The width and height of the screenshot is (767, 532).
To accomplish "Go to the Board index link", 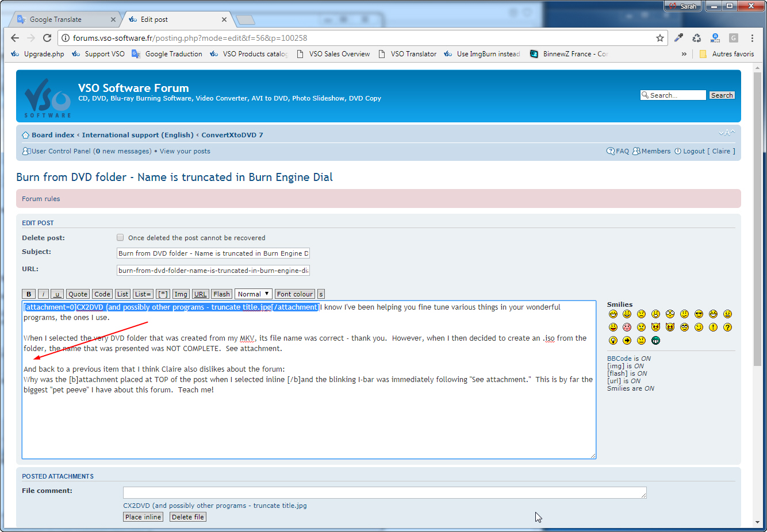I will 53,135.
